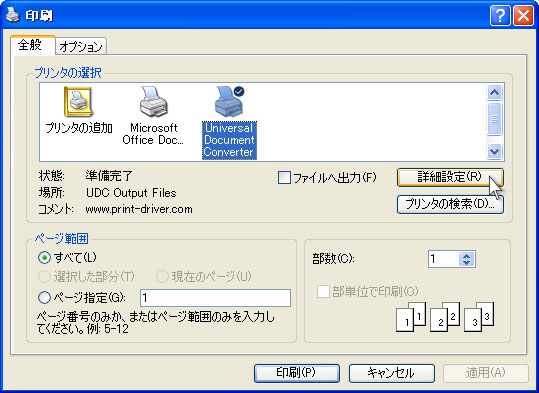Click the www.print-driver.com comment text

pyautogui.click(x=139, y=209)
